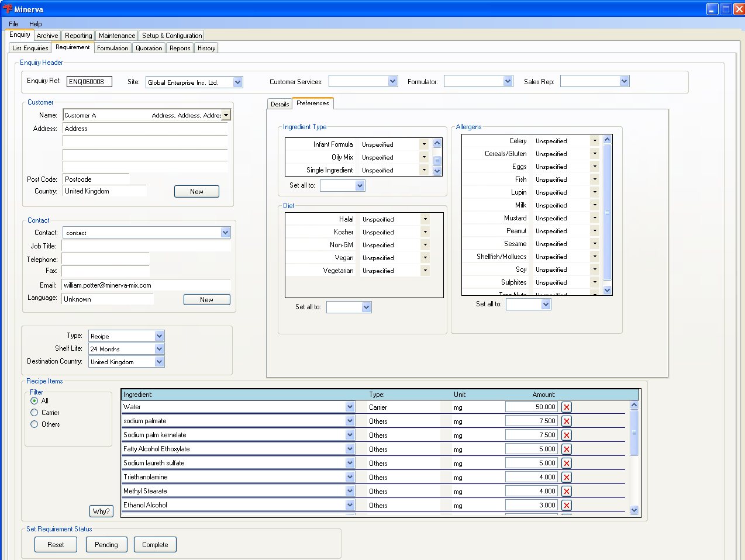Screen dimensions: 745x560
Task: Delete the Methyl Stearate row
Action: tap(566, 492)
